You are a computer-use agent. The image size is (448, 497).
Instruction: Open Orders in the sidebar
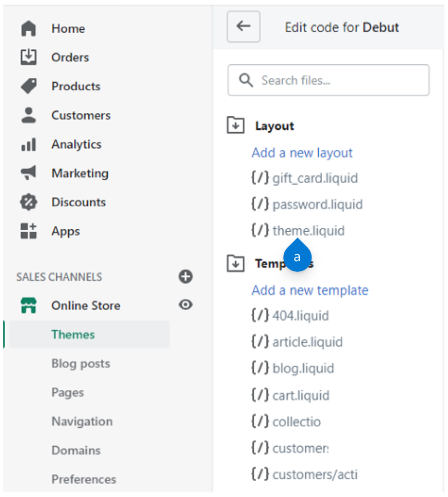70,57
